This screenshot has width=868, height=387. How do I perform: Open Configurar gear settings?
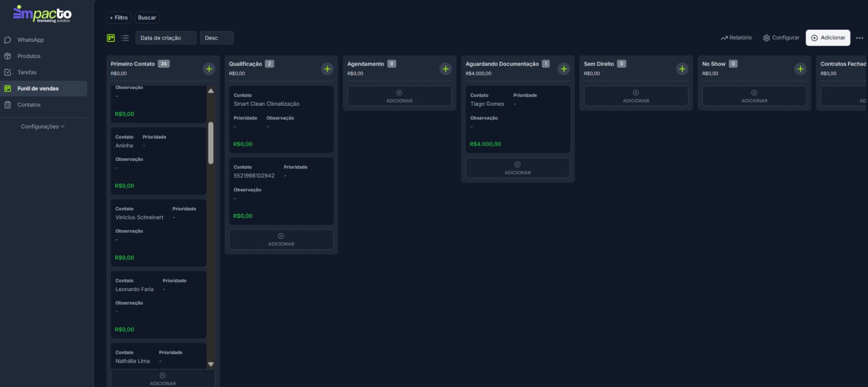(781, 38)
